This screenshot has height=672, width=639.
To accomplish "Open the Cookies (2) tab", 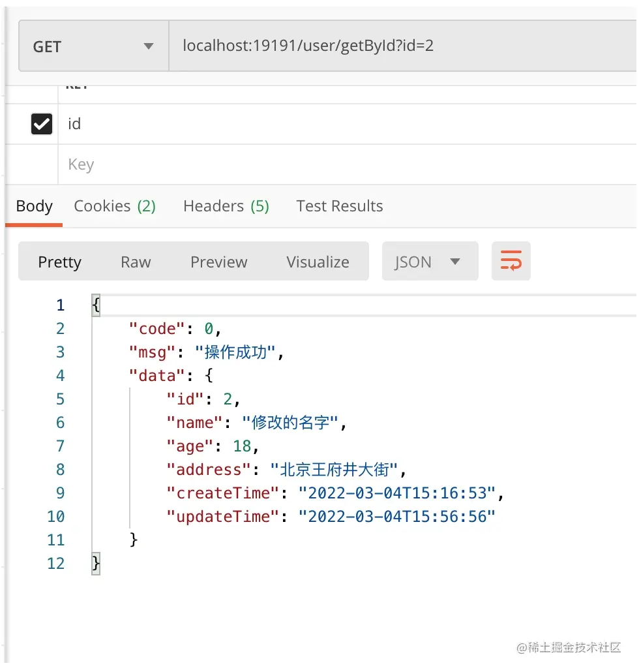I will 115,206.
